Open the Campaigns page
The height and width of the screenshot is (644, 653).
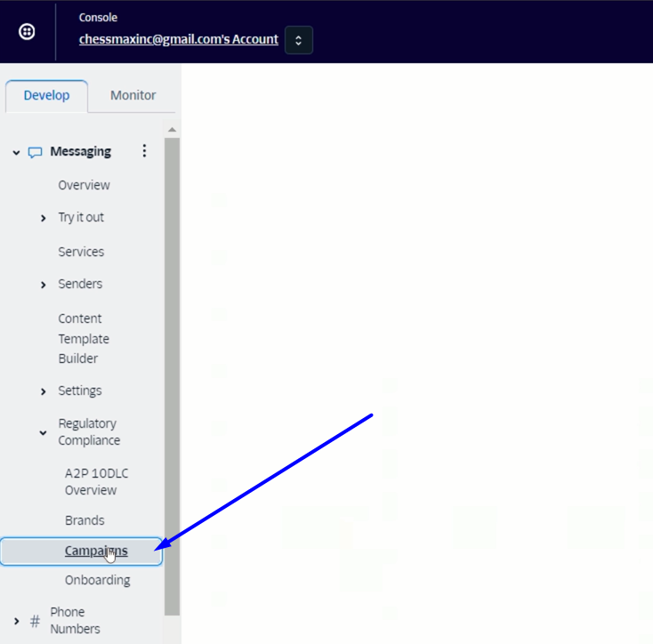(x=95, y=551)
